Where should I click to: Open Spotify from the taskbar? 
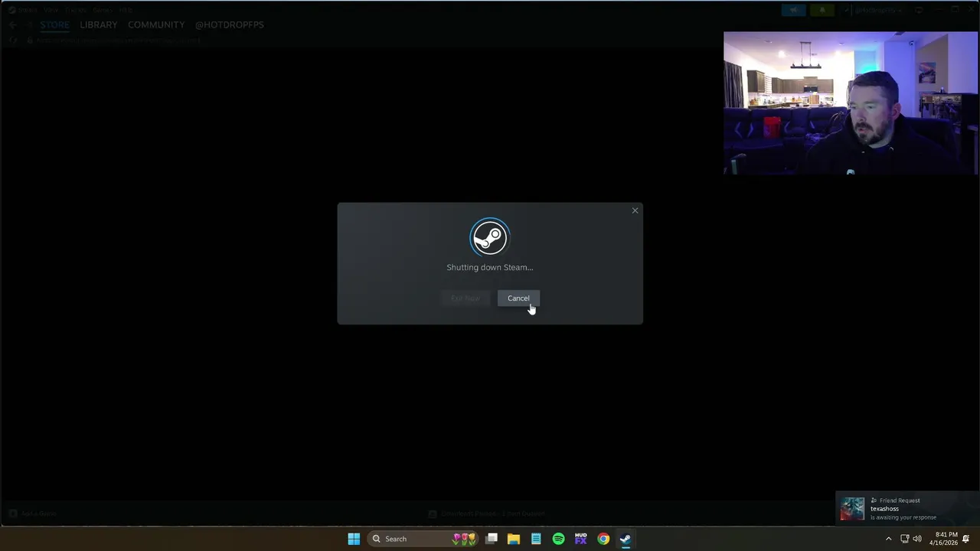pos(558,539)
